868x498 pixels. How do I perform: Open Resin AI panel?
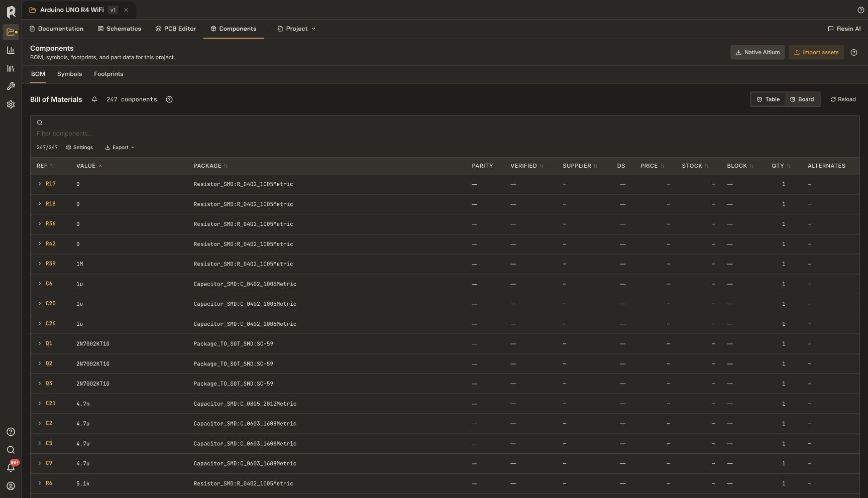click(844, 29)
